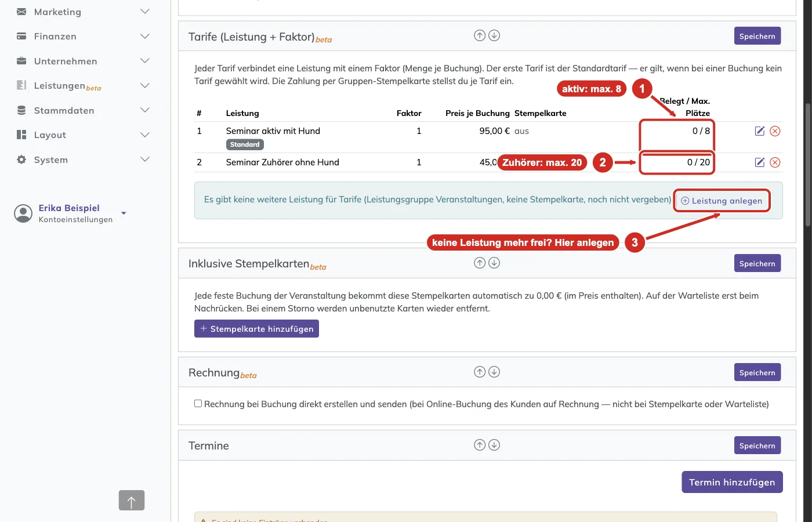Screen dimensions: 812x522
Task: Click the Layout grid icon
Action: click(21, 135)
